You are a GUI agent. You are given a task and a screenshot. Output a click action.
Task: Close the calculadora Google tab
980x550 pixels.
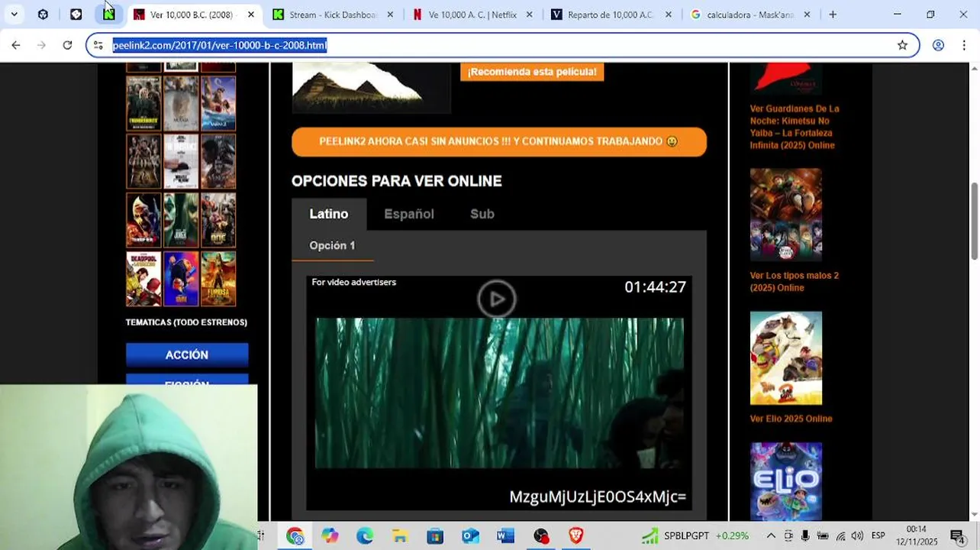[807, 15]
